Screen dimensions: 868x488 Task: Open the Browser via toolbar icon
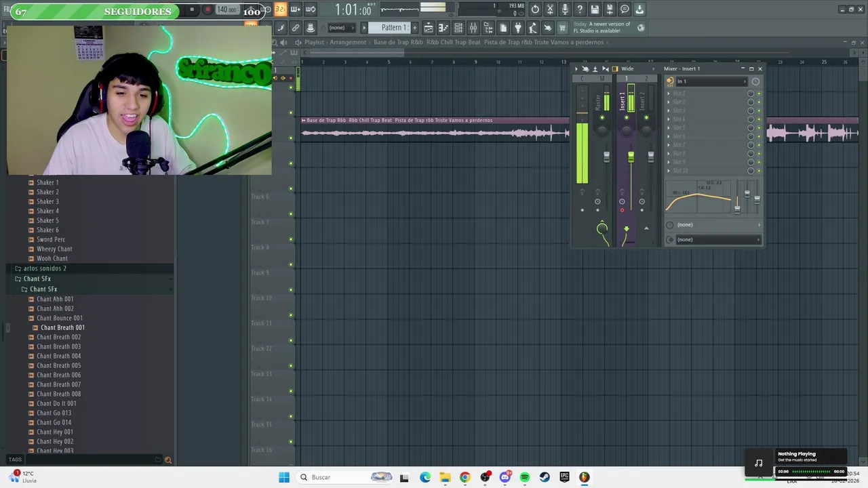tap(488, 28)
